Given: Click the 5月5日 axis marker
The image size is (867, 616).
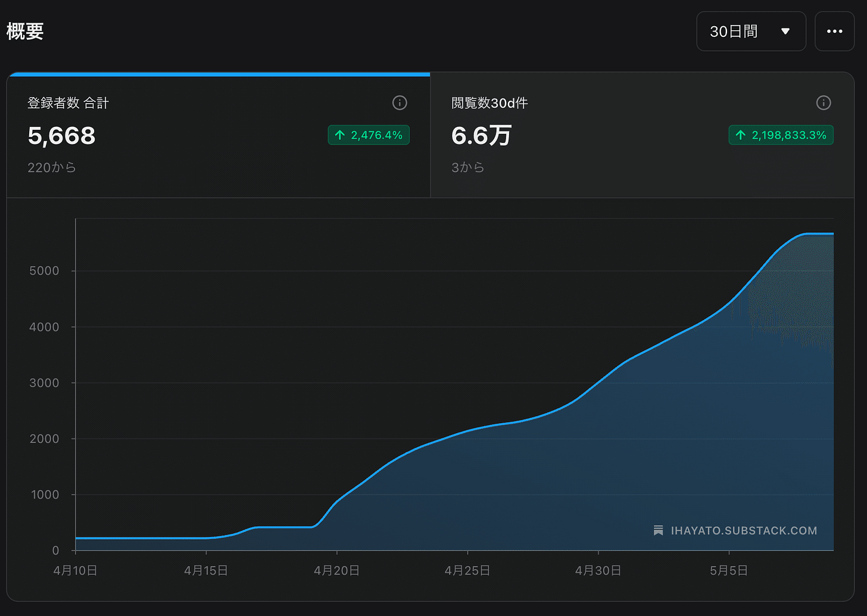Looking at the screenshot, I should [729, 570].
